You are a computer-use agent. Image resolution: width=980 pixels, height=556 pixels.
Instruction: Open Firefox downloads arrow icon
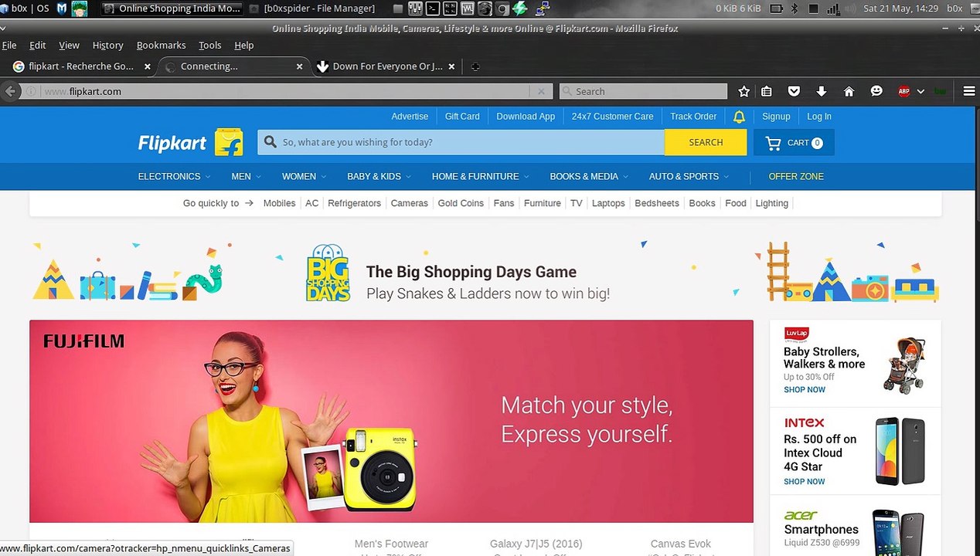click(822, 91)
